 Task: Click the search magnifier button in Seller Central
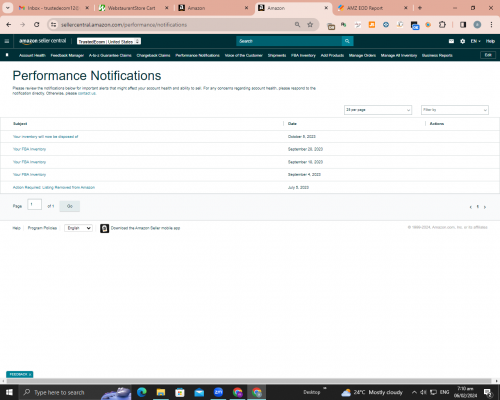coord(347,41)
